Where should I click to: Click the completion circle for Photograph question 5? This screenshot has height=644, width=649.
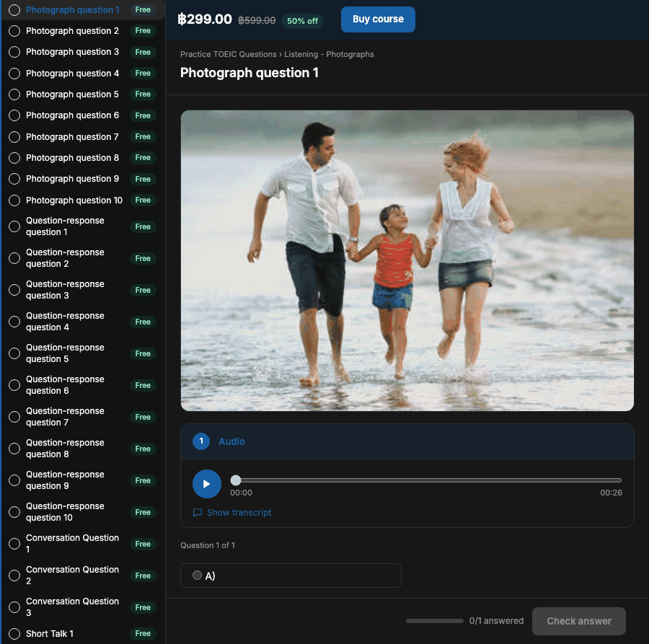(14, 94)
